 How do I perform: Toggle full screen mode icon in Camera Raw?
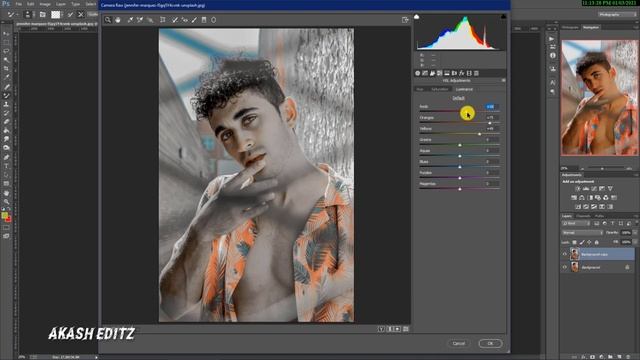(405, 20)
